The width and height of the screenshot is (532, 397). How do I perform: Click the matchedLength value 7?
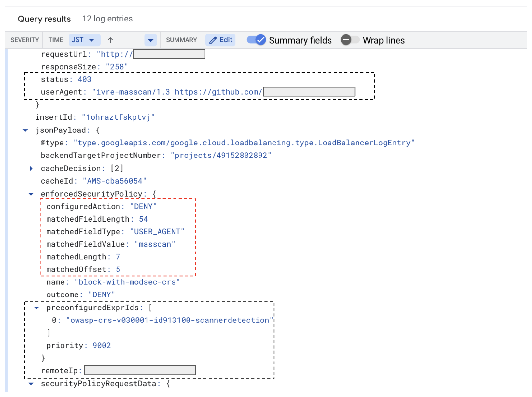118,257
